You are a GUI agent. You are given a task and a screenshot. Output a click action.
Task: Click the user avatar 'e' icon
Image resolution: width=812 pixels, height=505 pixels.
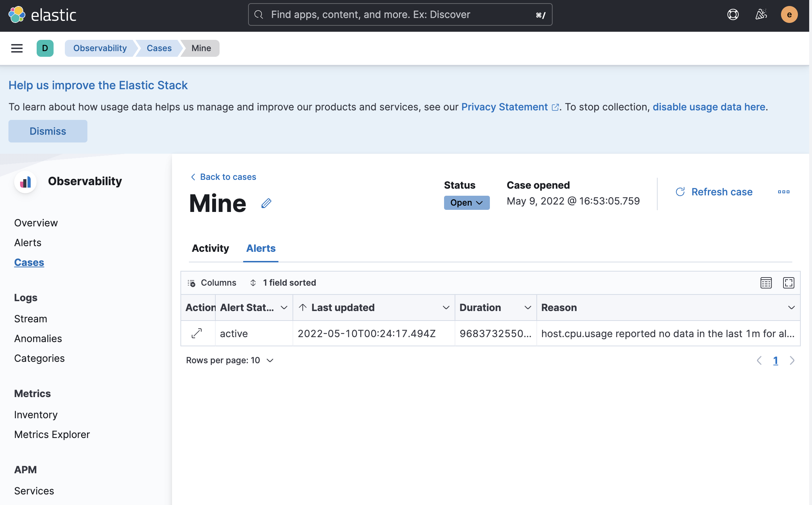point(789,14)
